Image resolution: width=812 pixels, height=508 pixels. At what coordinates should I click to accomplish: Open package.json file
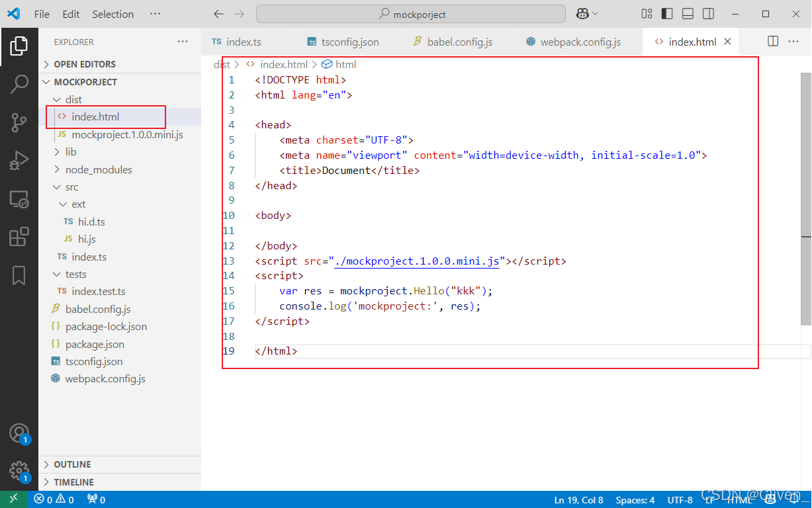pyautogui.click(x=95, y=344)
